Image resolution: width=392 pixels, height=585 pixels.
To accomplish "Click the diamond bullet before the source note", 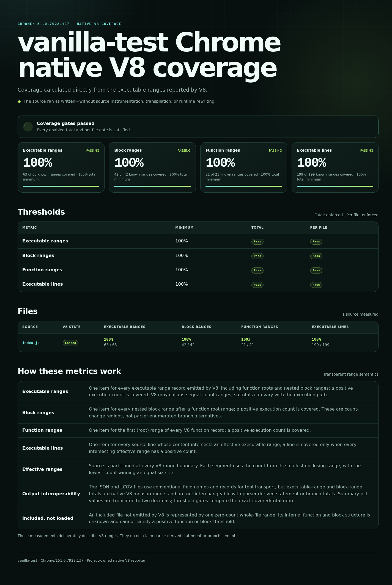I will point(19,102).
